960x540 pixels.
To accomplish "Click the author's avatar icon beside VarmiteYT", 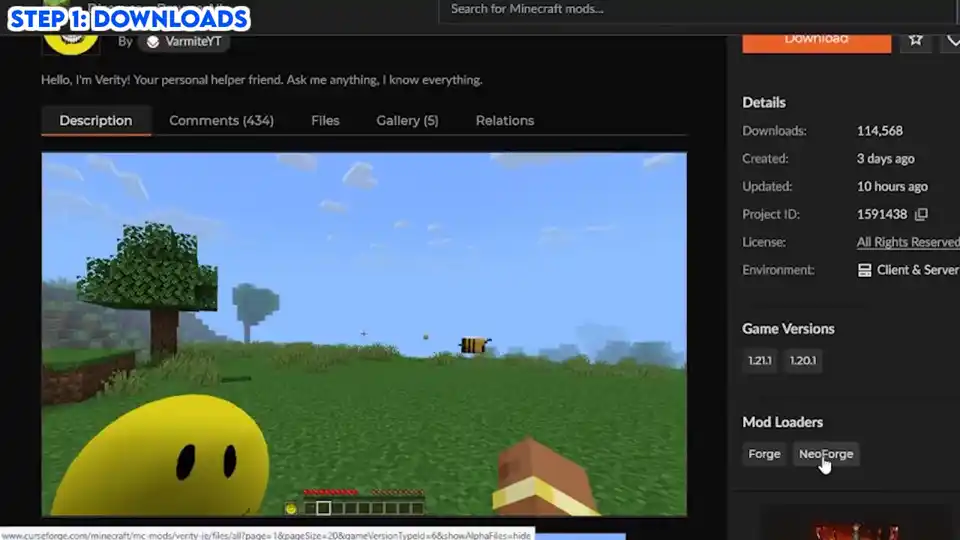I will click(x=152, y=42).
